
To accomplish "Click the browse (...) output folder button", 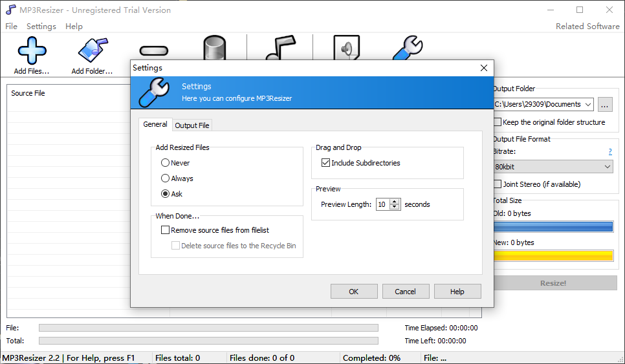I will coord(605,104).
